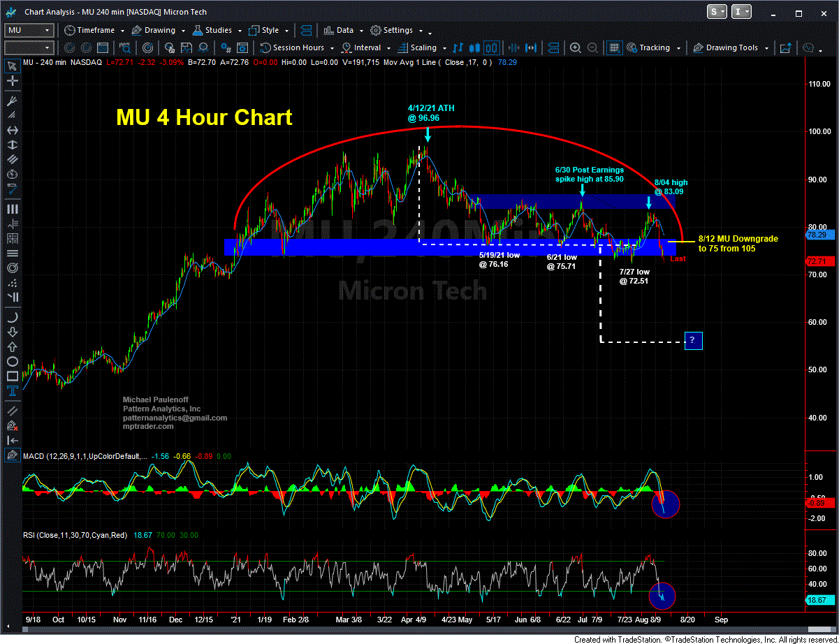Image resolution: width=839 pixels, height=644 pixels.
Task: Open the I interval-link dropdown button
Action: pyautogui.click(x=742, y=11)
